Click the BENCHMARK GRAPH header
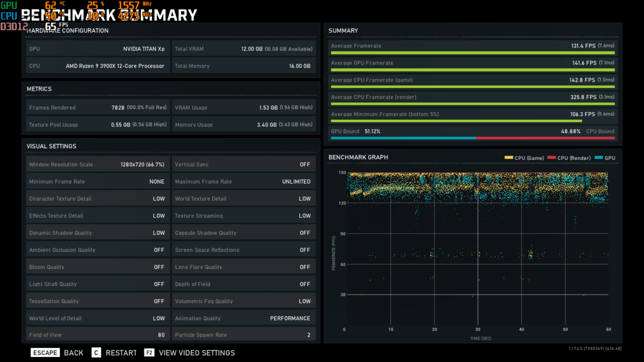 358,157
